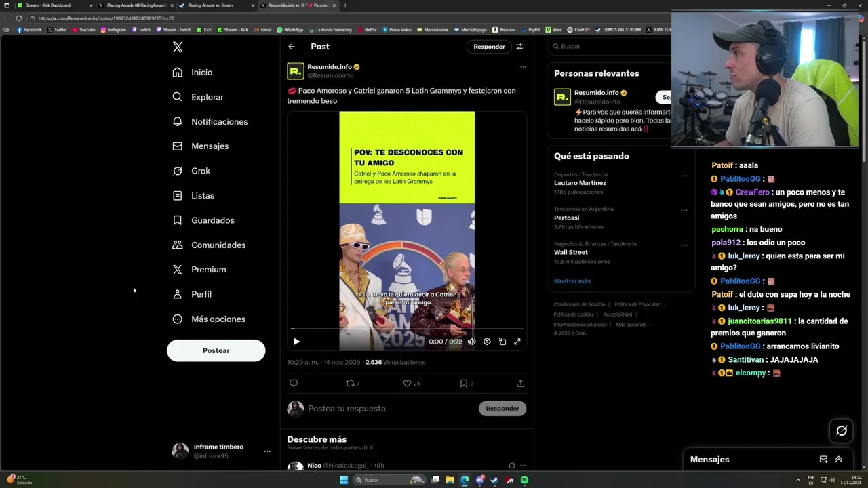
Task: Click Responder button at post header
Action: click(x=489, y=47)
